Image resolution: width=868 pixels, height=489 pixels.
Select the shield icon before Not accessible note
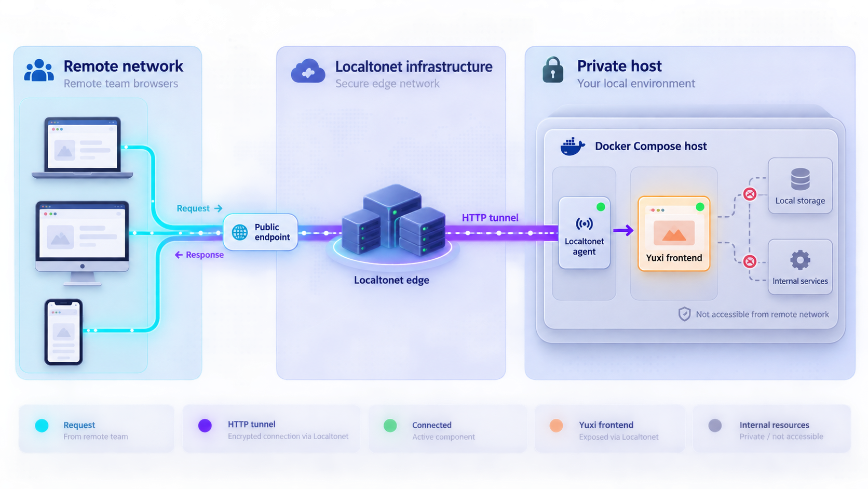click(x=685, y=314)
